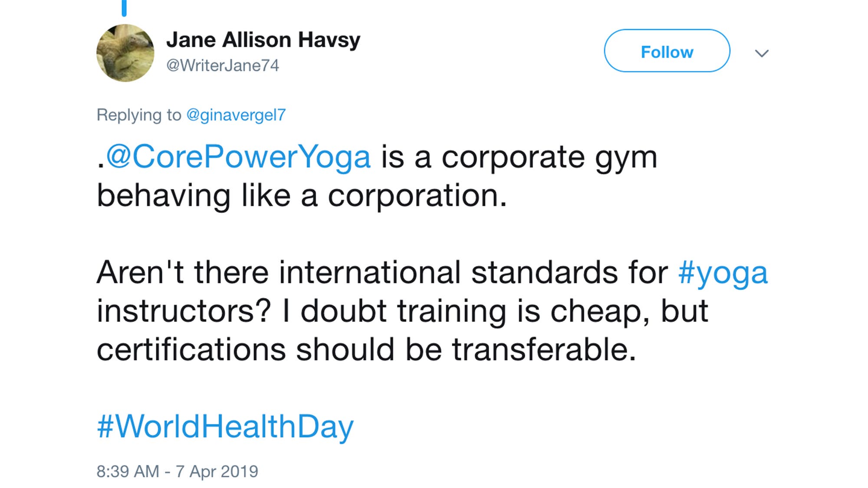Click the 7 Apr 2019 date text
The image size is (868, 488).
217,472
